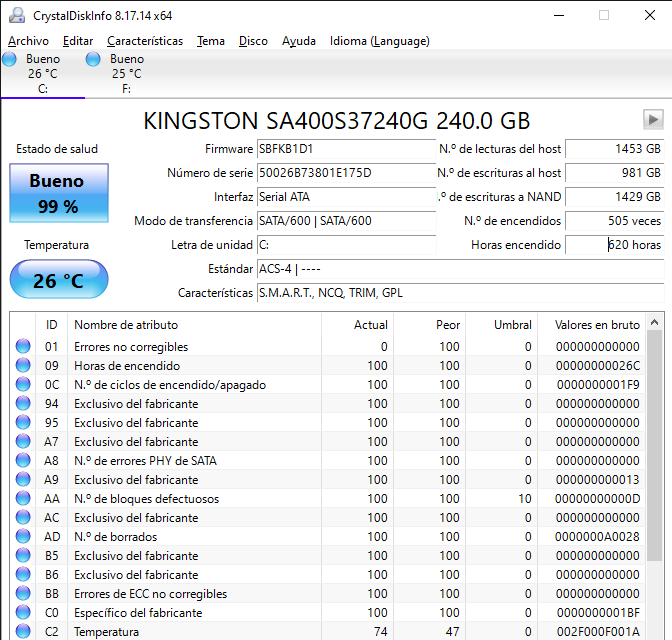This screenshot has width=672, height=640.
Task: Click the Firmware field SBFKB1D1
Action: [346, 149]
